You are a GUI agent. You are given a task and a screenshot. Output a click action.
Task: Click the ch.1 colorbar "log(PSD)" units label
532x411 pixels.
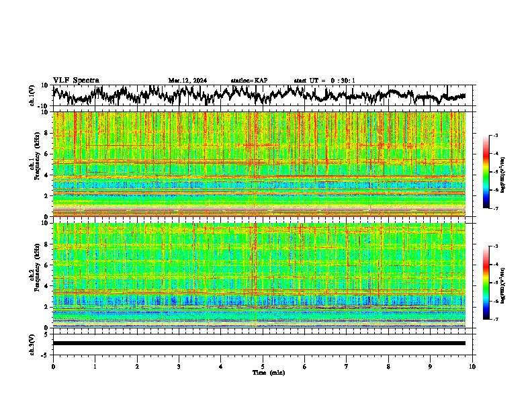[503, 175]
